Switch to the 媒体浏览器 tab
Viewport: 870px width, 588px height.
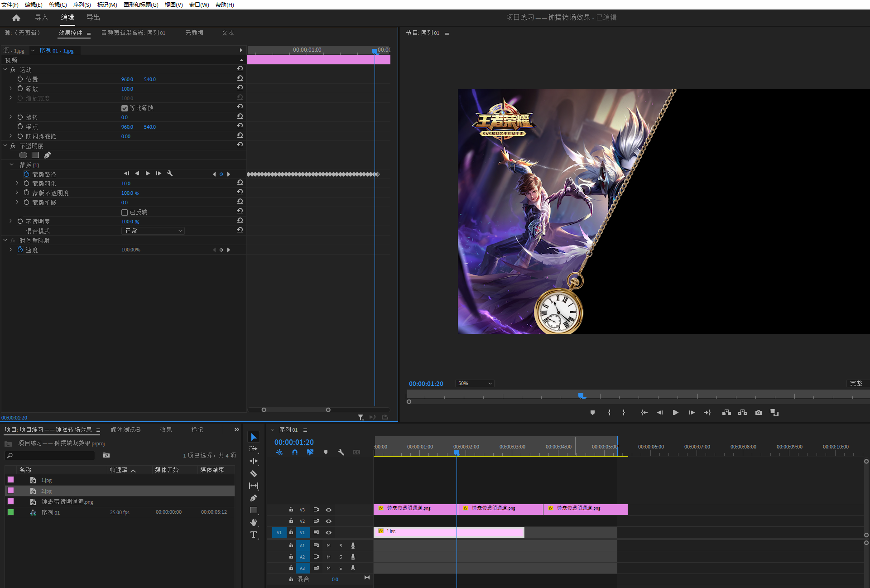[125, 429]
